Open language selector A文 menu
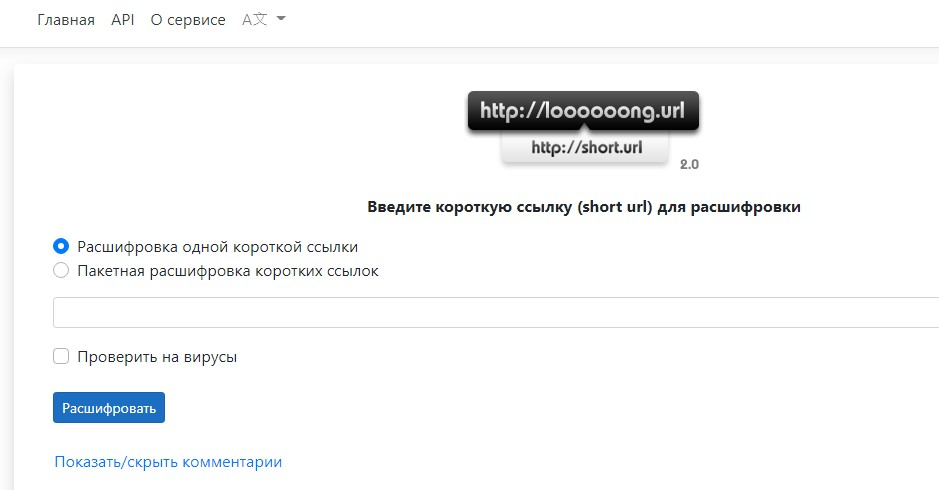 (263, 20)
